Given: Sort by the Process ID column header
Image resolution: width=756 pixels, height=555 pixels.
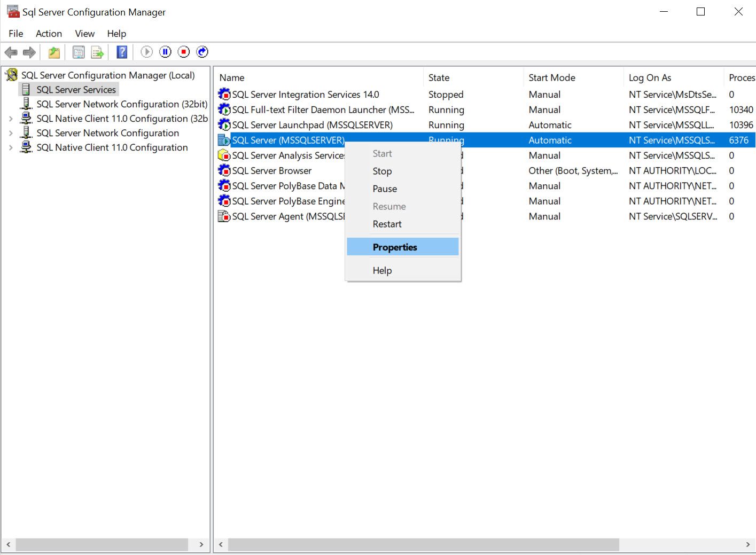Looking at the screenshot, I should pos(740,77).
